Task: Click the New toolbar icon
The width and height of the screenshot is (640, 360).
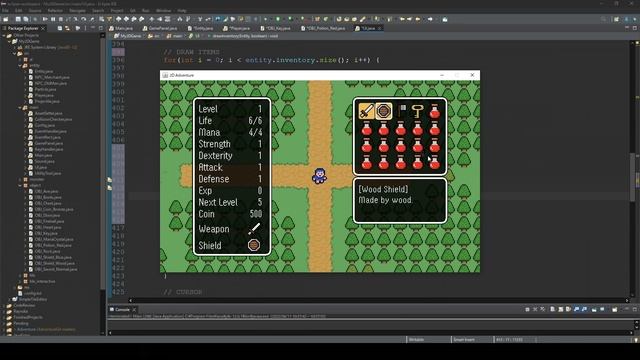Action: pyautogui.click(x=6, y=19)
